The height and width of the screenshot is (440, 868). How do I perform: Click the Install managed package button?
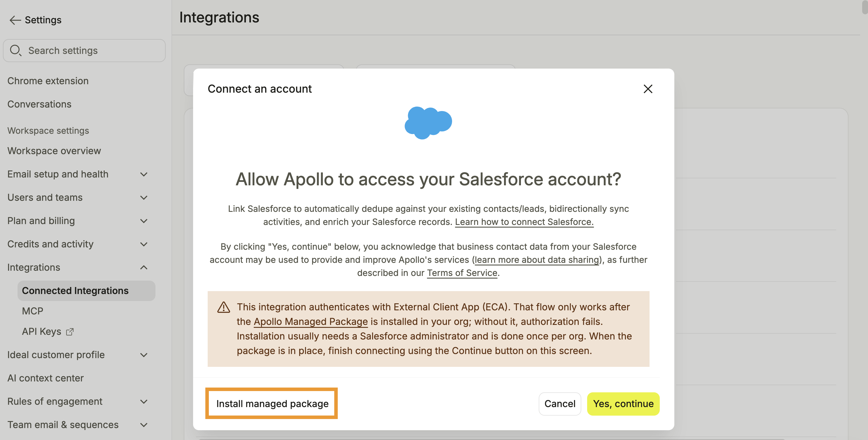coord(272,404)
